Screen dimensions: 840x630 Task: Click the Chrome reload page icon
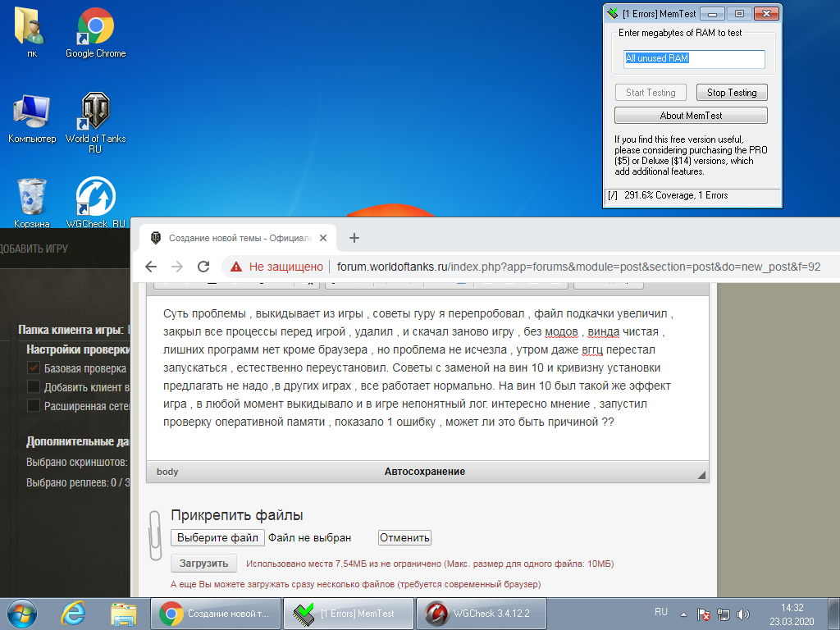tap(203, 267)
